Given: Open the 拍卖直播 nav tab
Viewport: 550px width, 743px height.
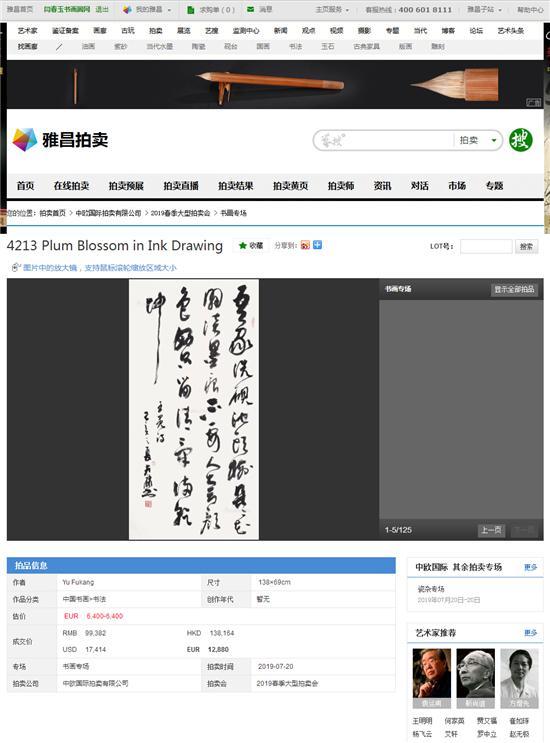Looking at the screenshot, I should pyautogui.click(x=181, y=186).
